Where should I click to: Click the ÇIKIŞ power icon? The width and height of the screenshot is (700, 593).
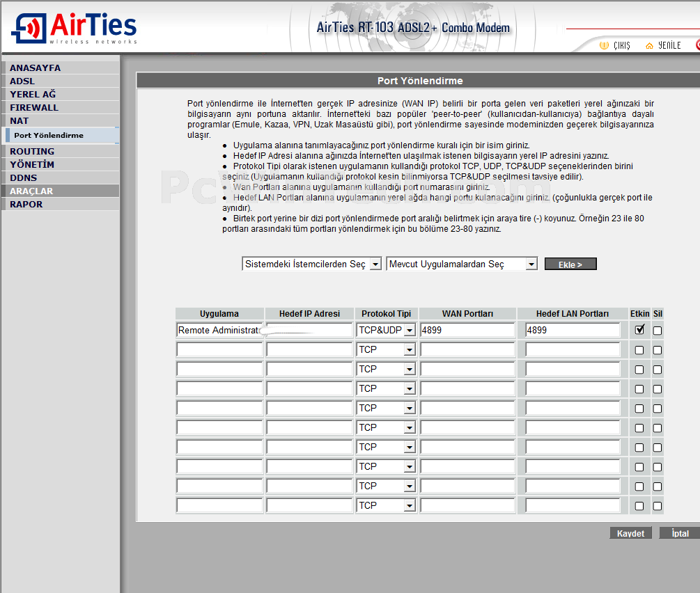tap(604, 45)
